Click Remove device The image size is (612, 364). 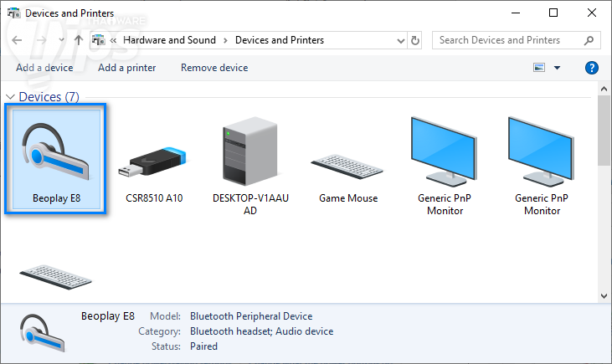tap(214, 68)
